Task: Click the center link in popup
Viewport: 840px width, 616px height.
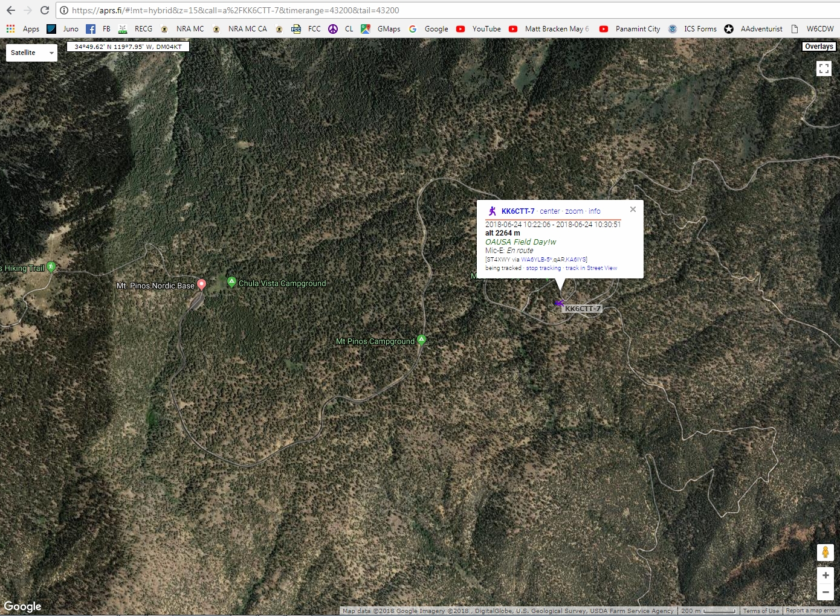Action: coord(549,211)
